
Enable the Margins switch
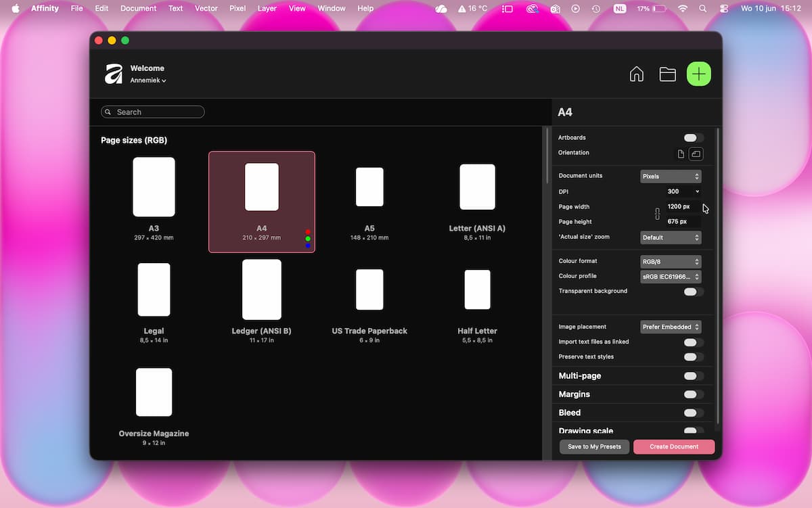point(694,394)
